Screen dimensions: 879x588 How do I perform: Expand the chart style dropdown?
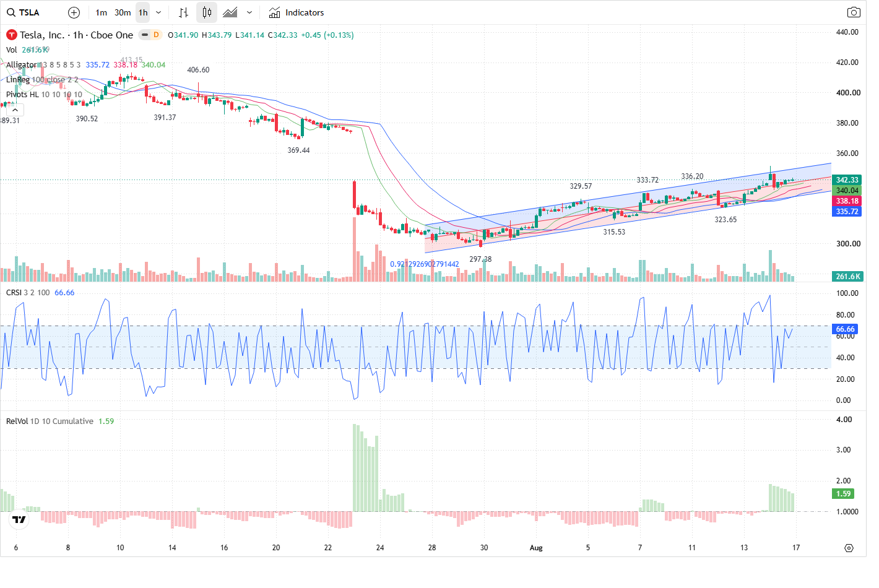click(249, 12)
